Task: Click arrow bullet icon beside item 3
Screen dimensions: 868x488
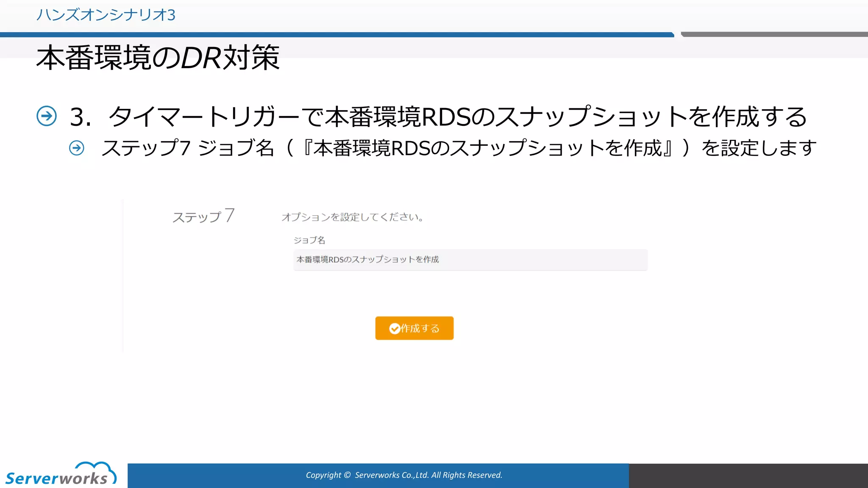Action: 47,116
